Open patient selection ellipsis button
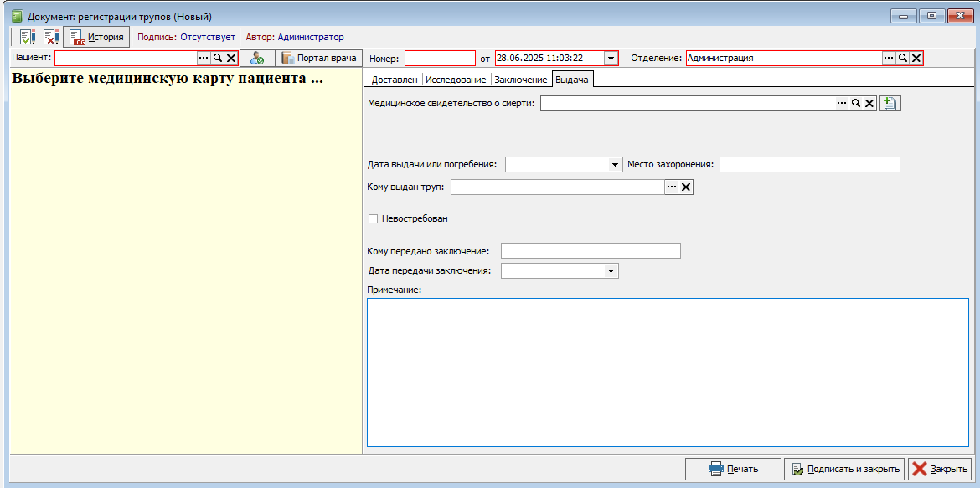Viewport: 980px width, 488px height. pyautogui.click(x=204, y=58)
